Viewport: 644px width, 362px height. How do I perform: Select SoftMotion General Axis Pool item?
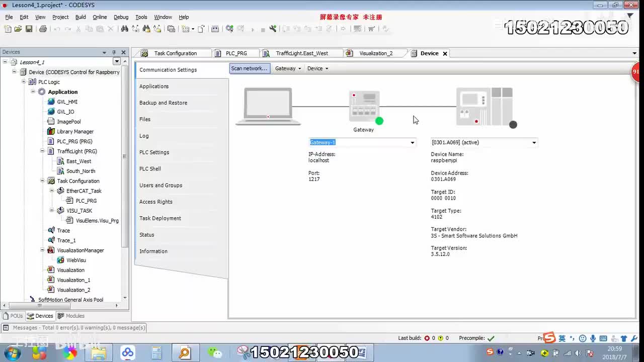pyautogui.click(x=70, y=300)
